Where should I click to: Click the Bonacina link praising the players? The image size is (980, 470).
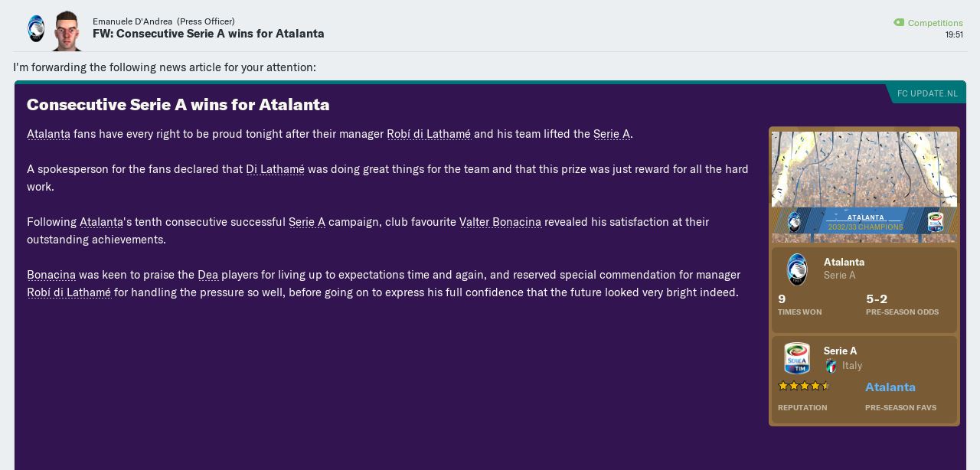point(51,275)
